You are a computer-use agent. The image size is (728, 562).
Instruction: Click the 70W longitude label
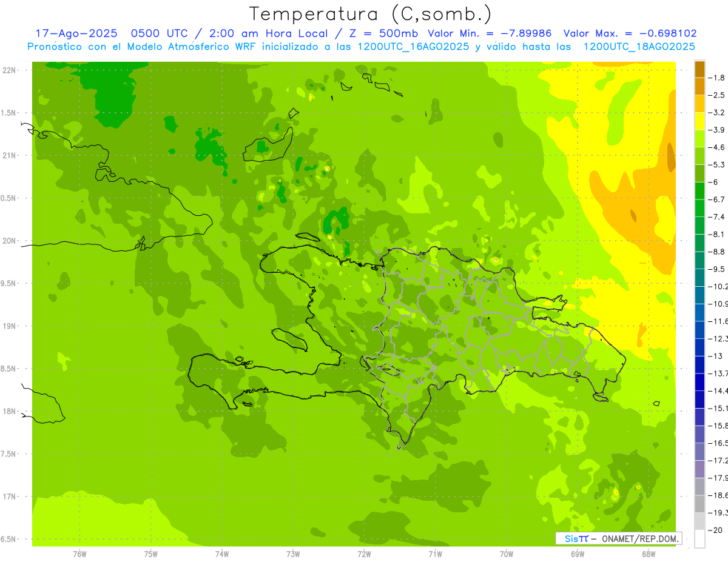click(507, 554)
